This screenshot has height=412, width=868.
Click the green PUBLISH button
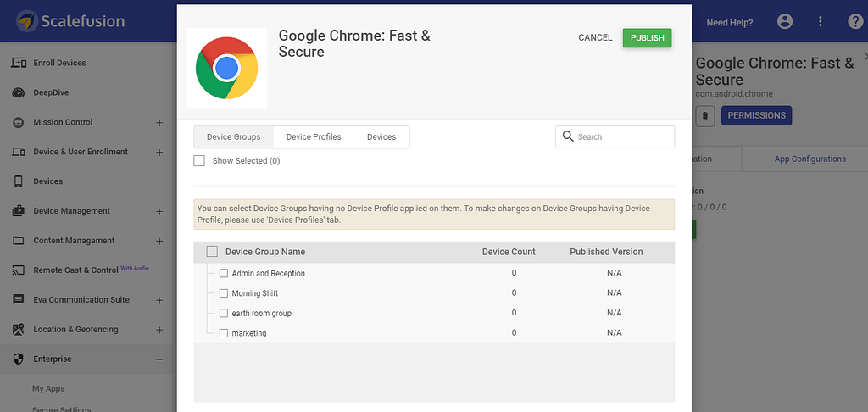[x=647, y=37]
